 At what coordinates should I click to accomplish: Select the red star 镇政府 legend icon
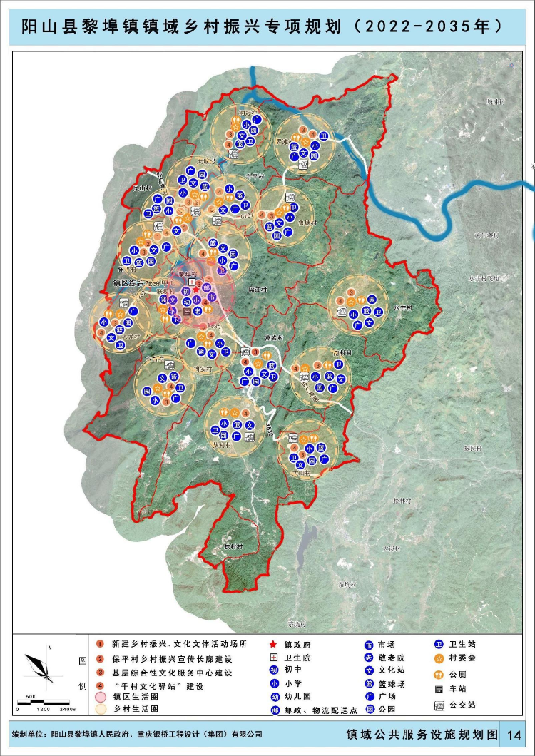(x=273, y=644)
